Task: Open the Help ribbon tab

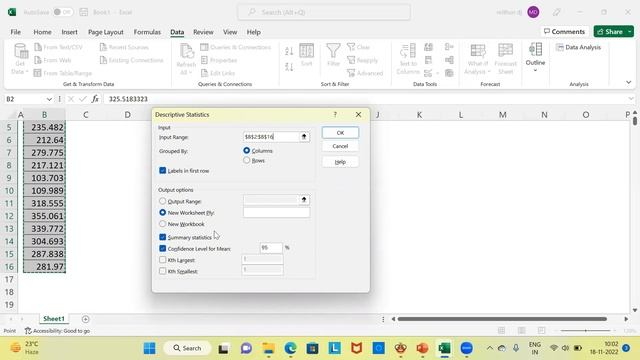Action: click(x=253, y=32)
